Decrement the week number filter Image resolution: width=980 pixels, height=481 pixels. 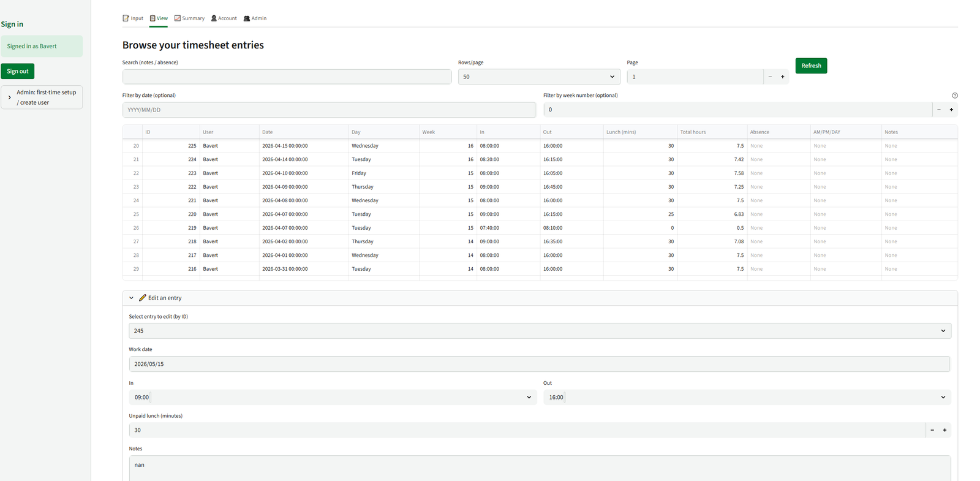pyautogui.click(x=938, y=110)
